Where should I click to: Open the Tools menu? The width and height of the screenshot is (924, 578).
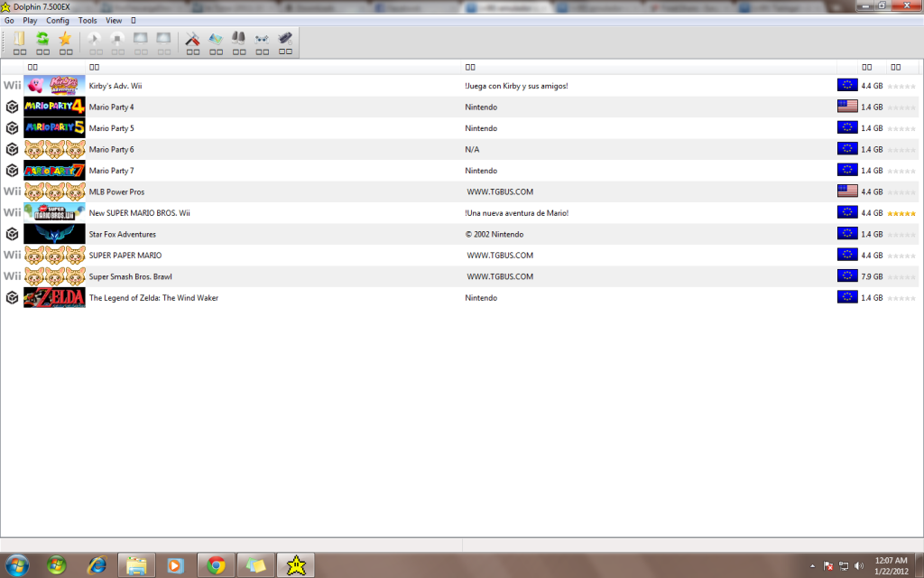(88, 20)
